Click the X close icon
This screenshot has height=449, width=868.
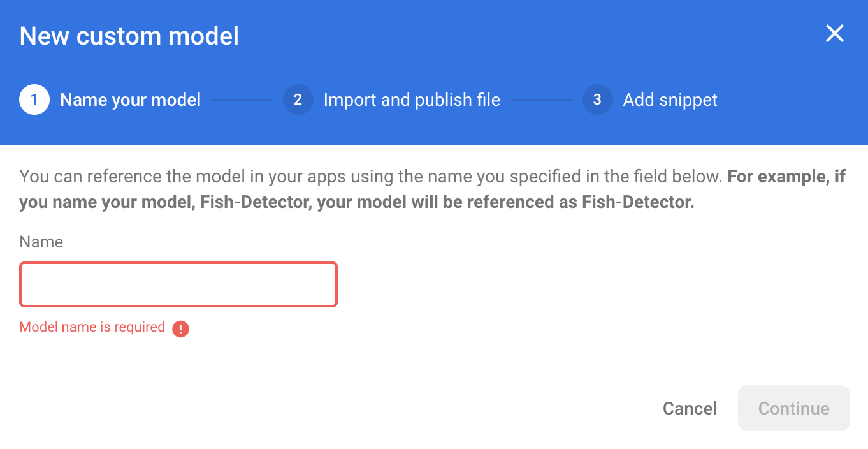point(834,34)
